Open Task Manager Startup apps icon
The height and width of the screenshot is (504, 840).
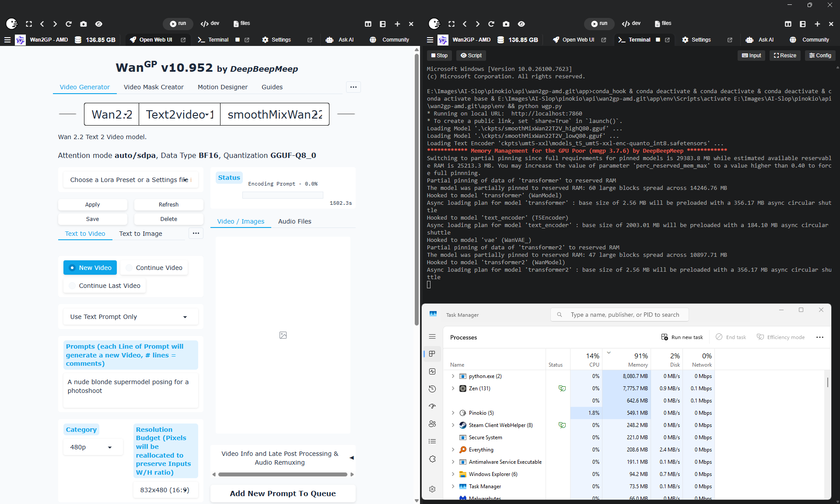pos(432,406)
